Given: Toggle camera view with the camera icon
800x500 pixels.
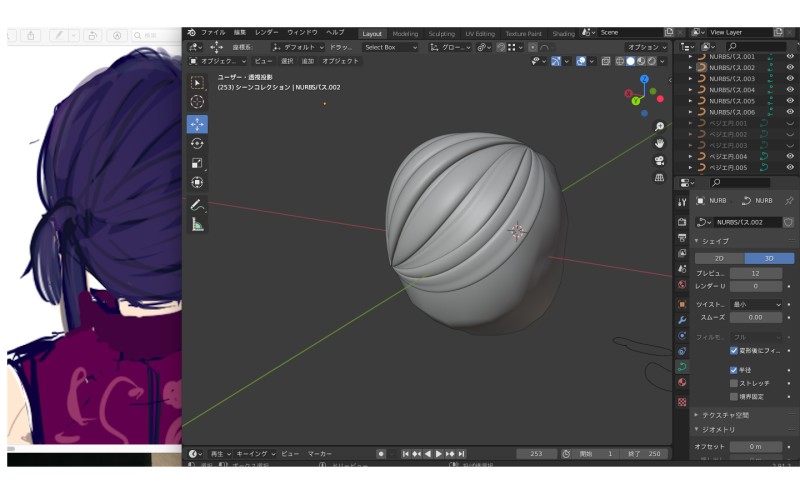Looking at the screenshot, I should tap(659, 161).
